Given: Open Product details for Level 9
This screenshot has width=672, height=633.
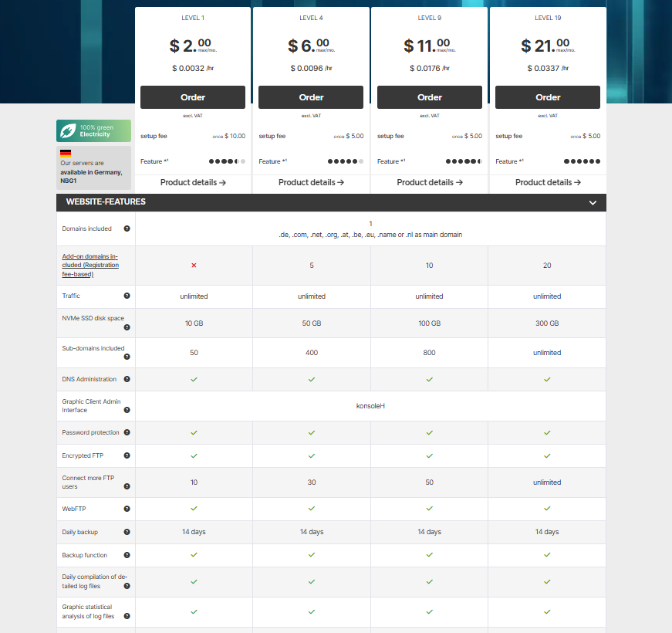Looking at the screenshot, I should tap(430, 182).
